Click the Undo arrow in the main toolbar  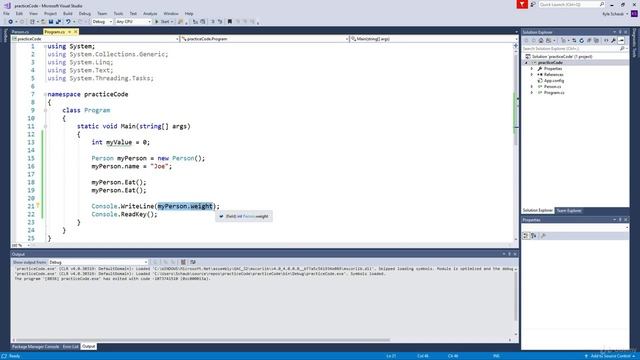click(68, 22)
